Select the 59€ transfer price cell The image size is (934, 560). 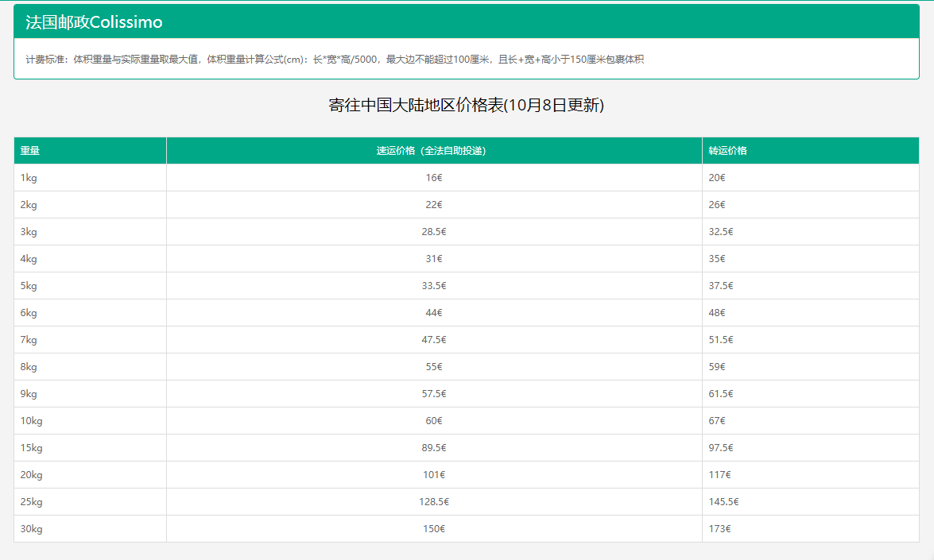pyautogui.click(x=811, y=367)
